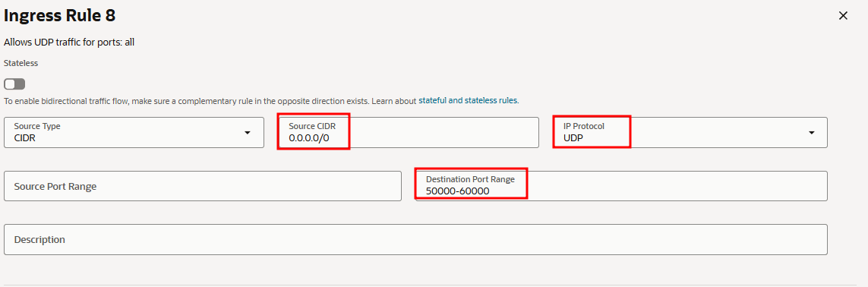868x287 pixels.
Task: Open the Source Type dropdown
Action: coord(134,132)
